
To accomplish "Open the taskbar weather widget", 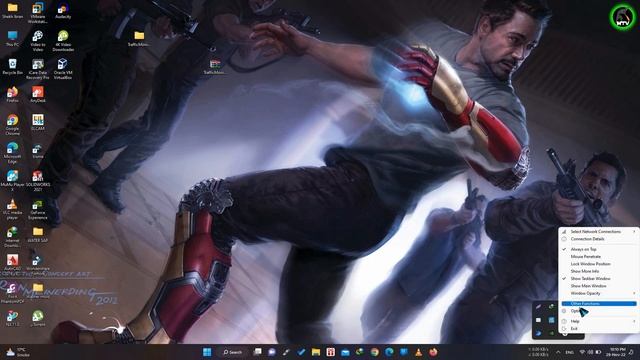I will (x=19, y=352).
